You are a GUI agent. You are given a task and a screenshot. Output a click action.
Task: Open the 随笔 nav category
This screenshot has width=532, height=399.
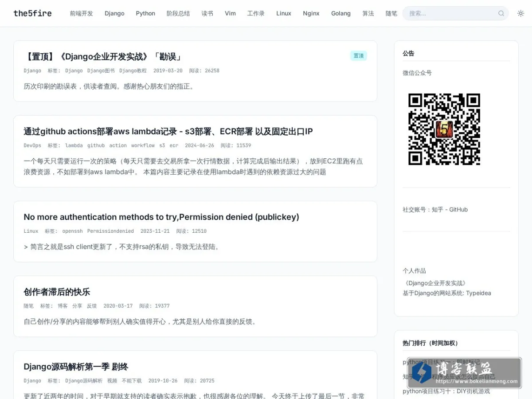pyautogui.click(x=391, y=13)
